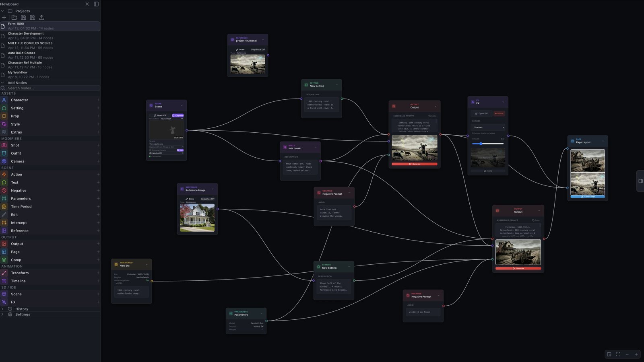Click the zoom in plus icon on canvas

pos(636,354)
